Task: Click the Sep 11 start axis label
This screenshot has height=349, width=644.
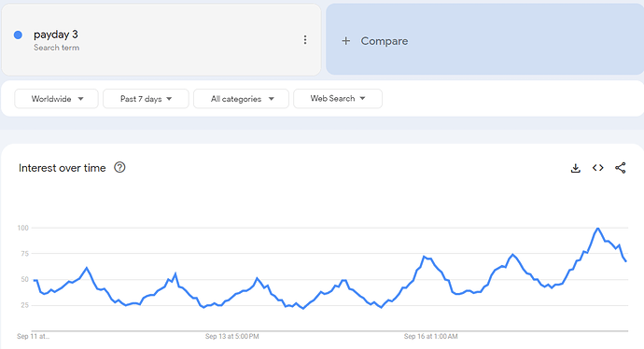Action: 33,336
